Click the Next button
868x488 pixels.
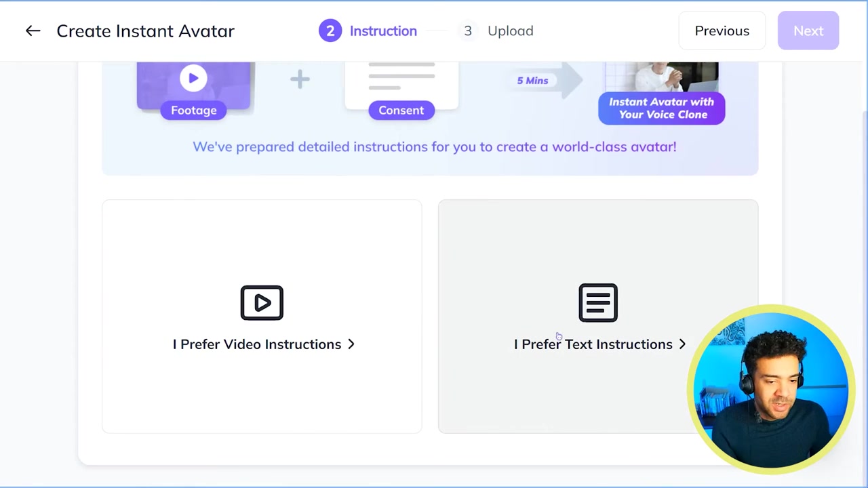pos(808,30)
